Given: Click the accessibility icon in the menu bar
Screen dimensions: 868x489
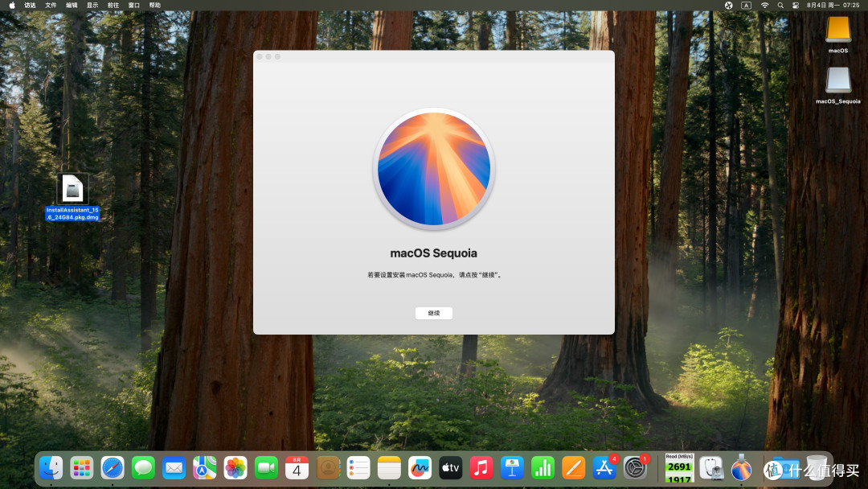Looking at the screenshot, I should click(728, 5).
